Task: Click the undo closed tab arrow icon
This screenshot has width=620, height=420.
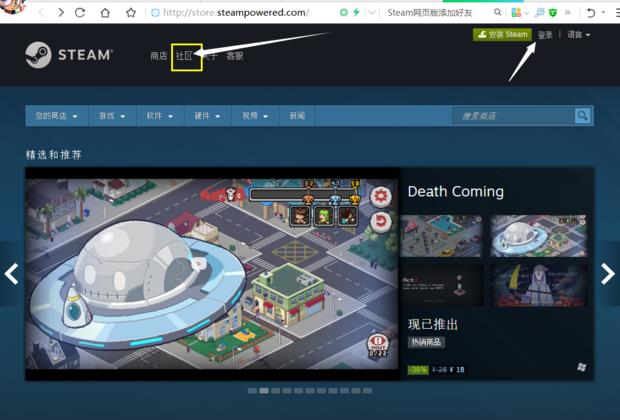Action: pos(591,13)
